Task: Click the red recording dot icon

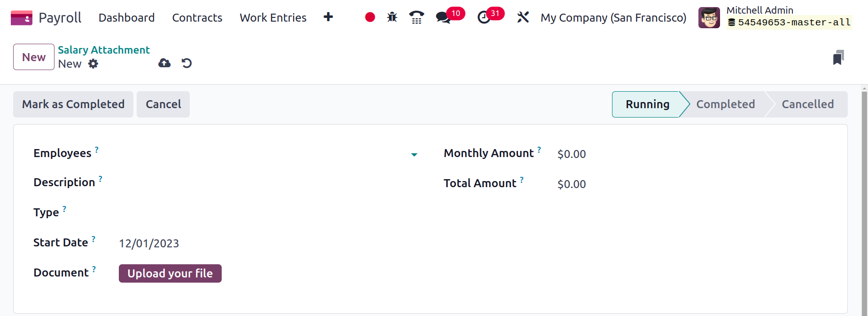Action: coord(370,17)
